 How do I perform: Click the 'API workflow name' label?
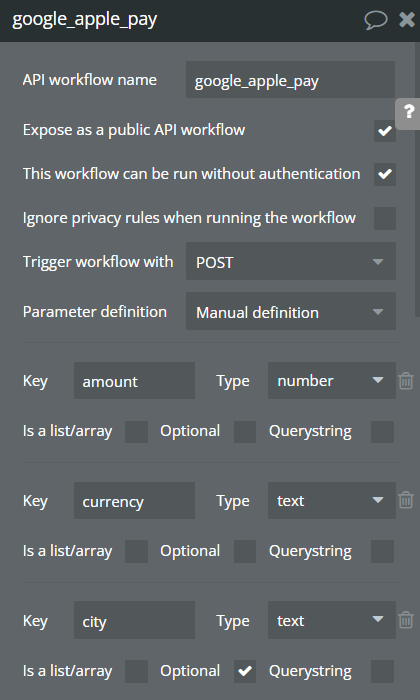click(x=90, y=80)
